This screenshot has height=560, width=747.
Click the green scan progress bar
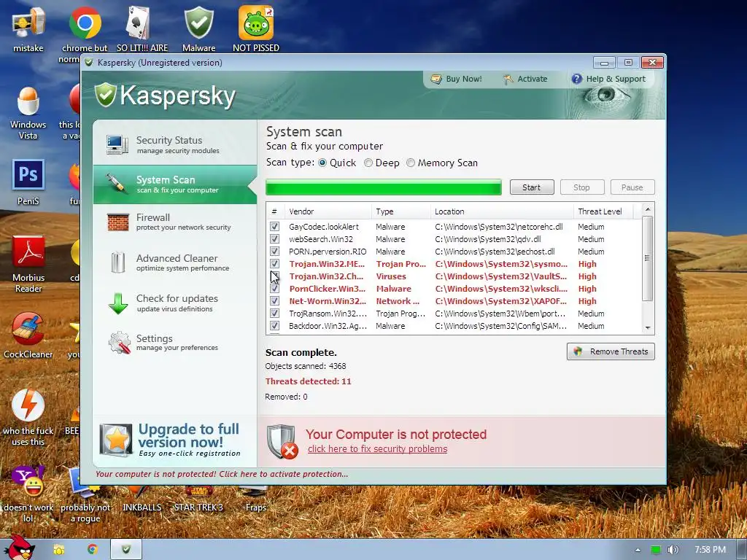pos(384,187)
